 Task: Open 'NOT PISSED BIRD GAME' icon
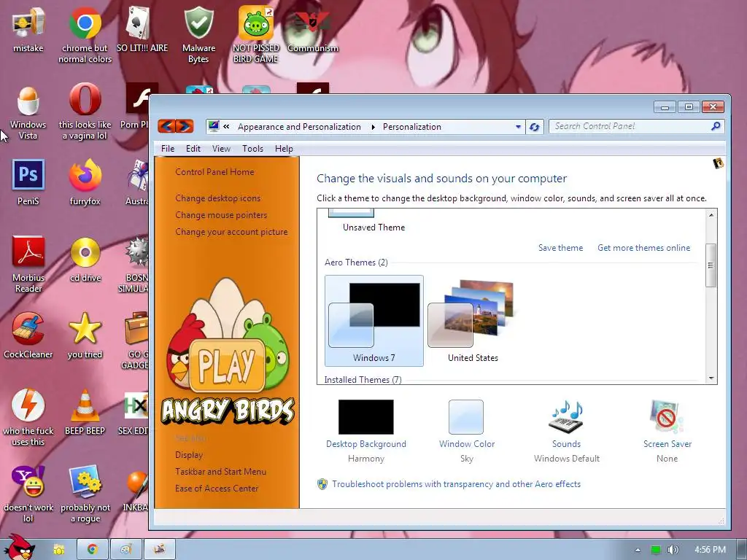256,35
